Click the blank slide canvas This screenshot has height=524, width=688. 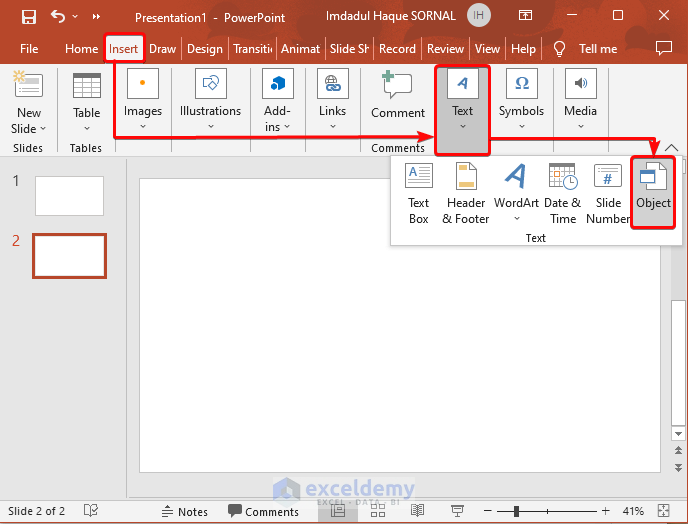tap(400, 325)
